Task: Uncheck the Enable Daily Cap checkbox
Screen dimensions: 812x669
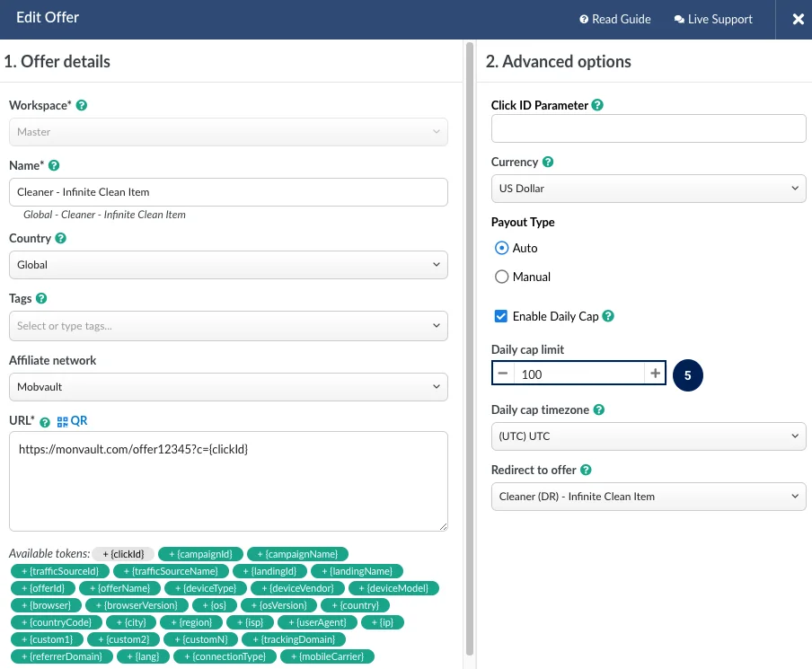Action: (x=501, y=316)
